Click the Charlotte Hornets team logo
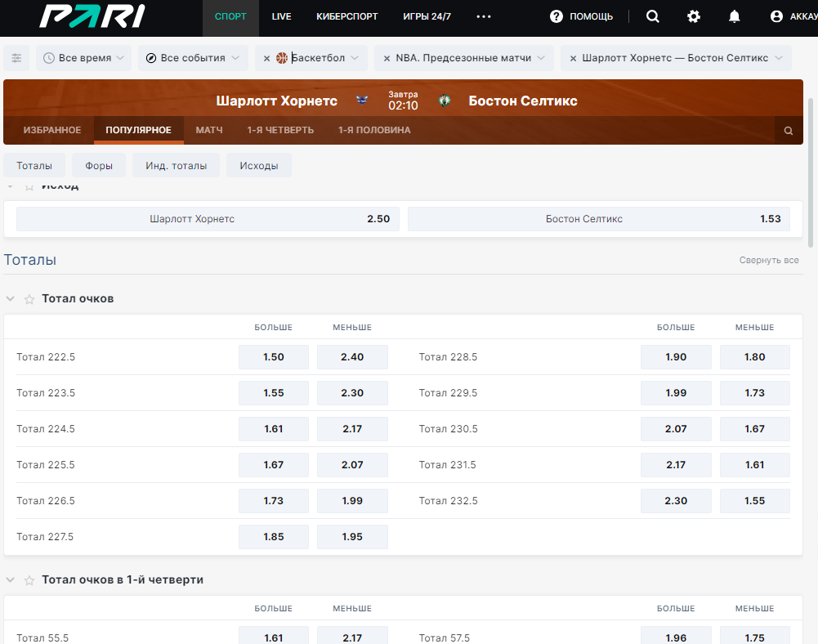Viewport: 818px width, 644px height. 362,101
